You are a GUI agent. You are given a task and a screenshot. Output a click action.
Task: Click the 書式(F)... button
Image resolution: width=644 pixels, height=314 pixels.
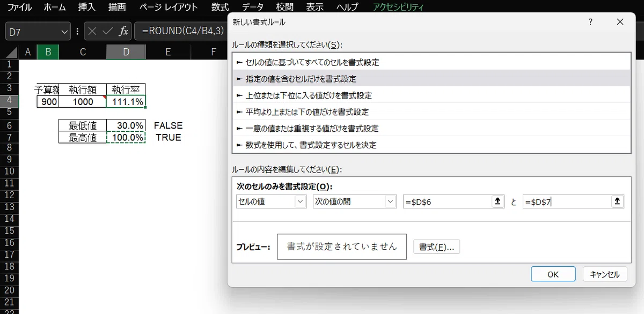[437, 247]
